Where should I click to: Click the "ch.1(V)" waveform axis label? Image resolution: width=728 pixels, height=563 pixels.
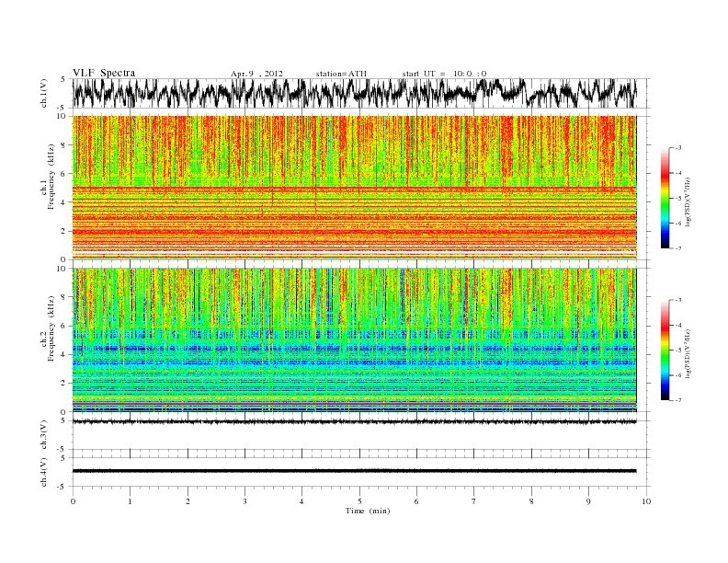point(44,93)
